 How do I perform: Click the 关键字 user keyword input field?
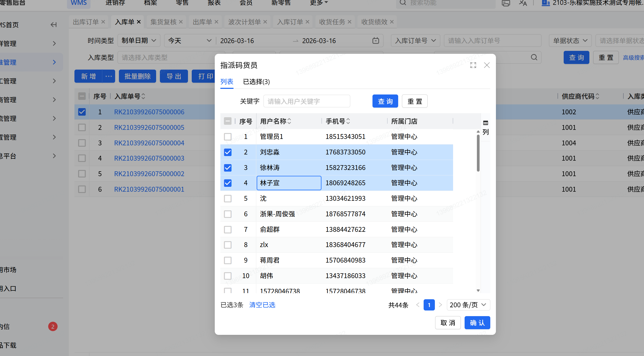[307, 101]
